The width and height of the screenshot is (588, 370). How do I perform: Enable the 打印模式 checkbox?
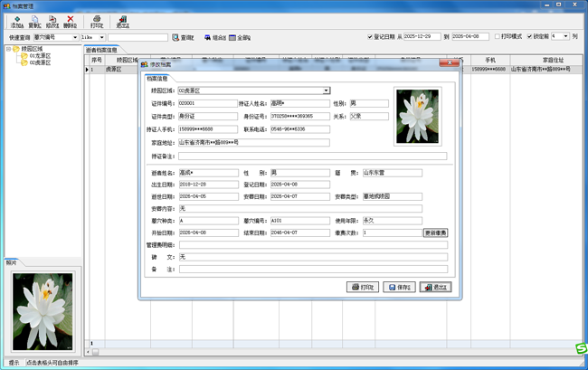[496, 37]
